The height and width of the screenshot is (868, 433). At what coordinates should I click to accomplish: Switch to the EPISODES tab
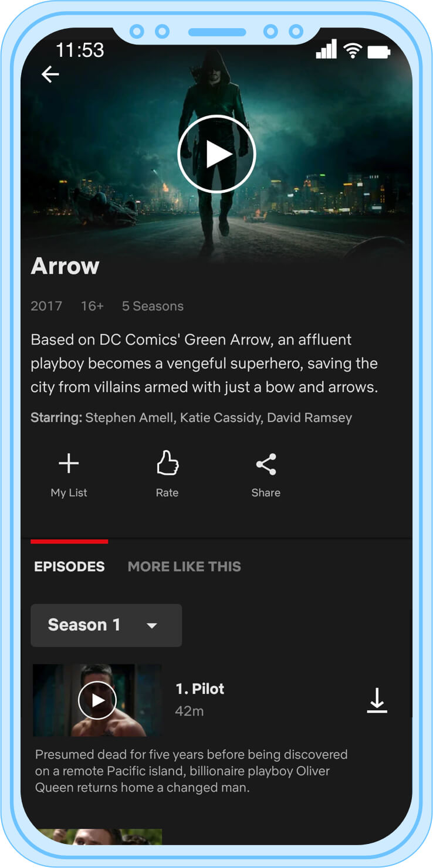click(x=69, y=567)
